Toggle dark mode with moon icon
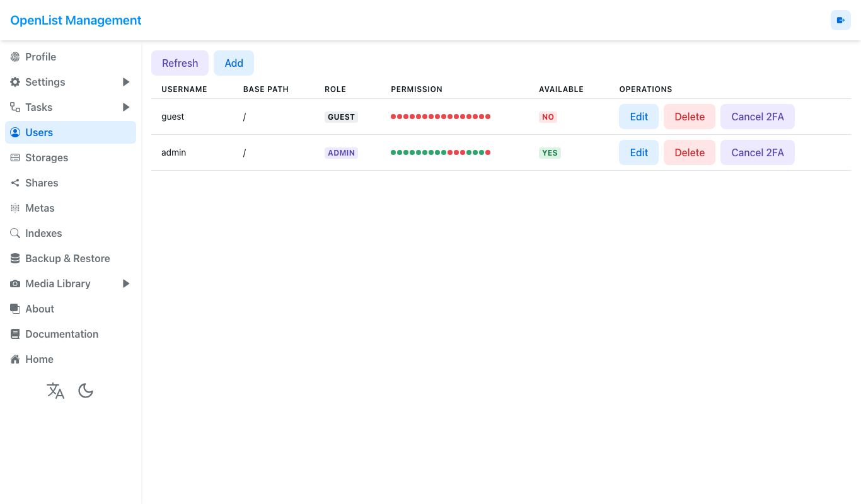Image resolution: width=861 pixels, height=504 pixels. [86, 391]
